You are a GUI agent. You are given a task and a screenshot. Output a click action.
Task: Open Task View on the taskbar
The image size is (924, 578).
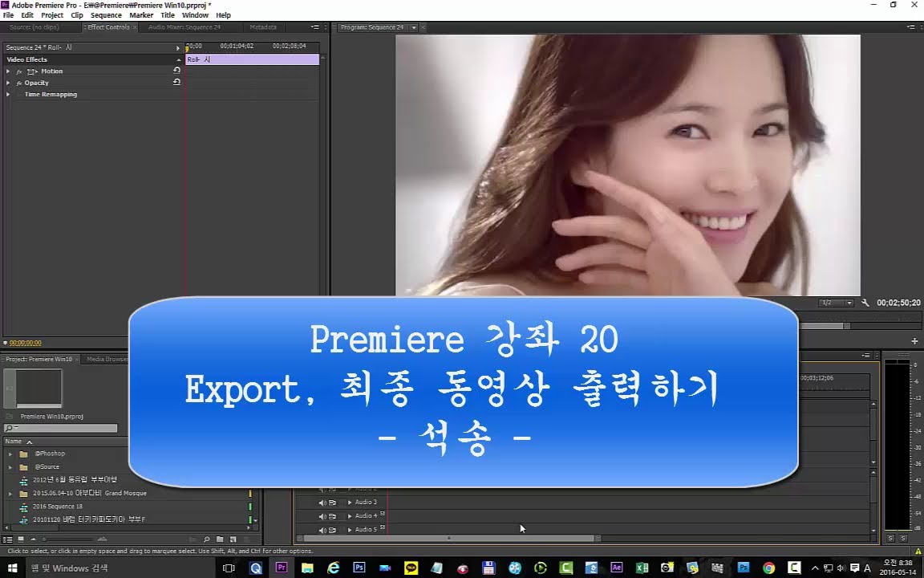[x=229, y=568]
